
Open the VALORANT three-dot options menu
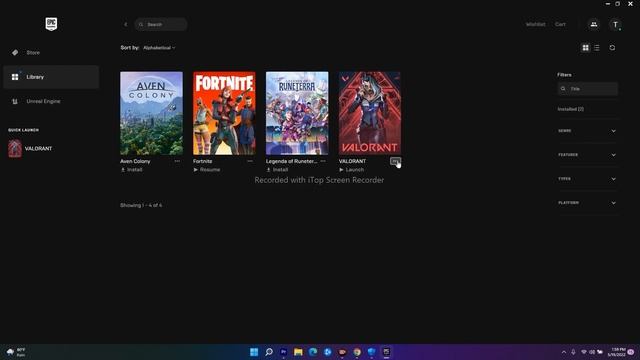pos(395,161)
